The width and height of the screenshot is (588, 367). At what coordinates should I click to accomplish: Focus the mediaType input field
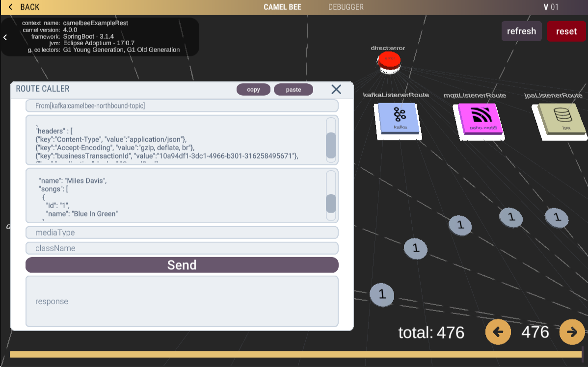182,233
